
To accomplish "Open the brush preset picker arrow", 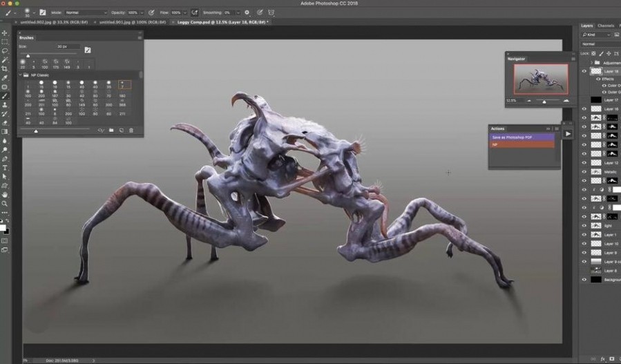I will [34, 12].
